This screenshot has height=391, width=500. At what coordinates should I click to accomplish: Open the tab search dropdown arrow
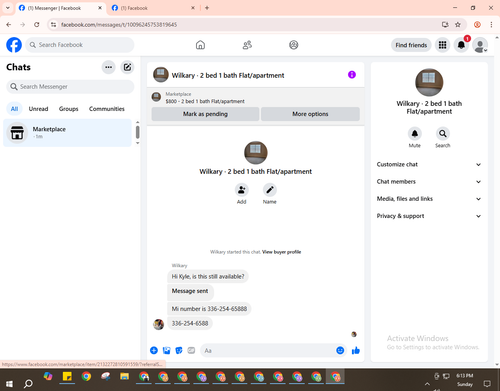click(8, 8)
